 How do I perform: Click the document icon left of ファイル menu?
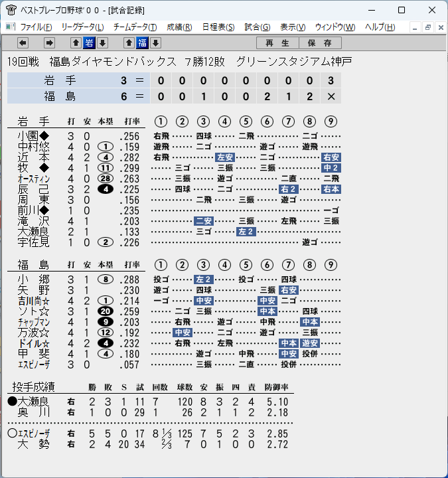[11, 27]
